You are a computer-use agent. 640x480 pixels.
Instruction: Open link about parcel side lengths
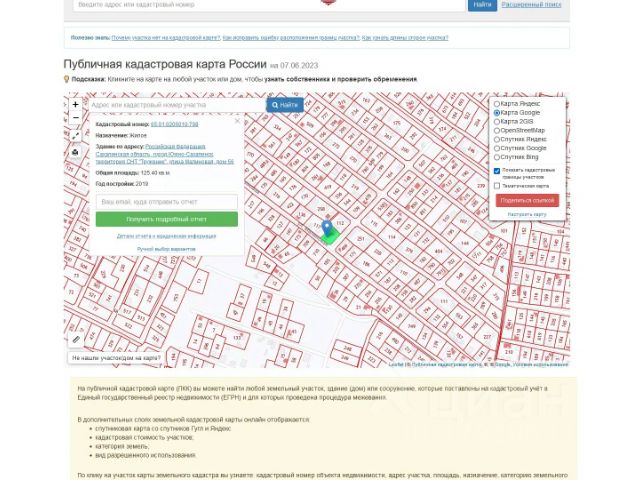405,38
